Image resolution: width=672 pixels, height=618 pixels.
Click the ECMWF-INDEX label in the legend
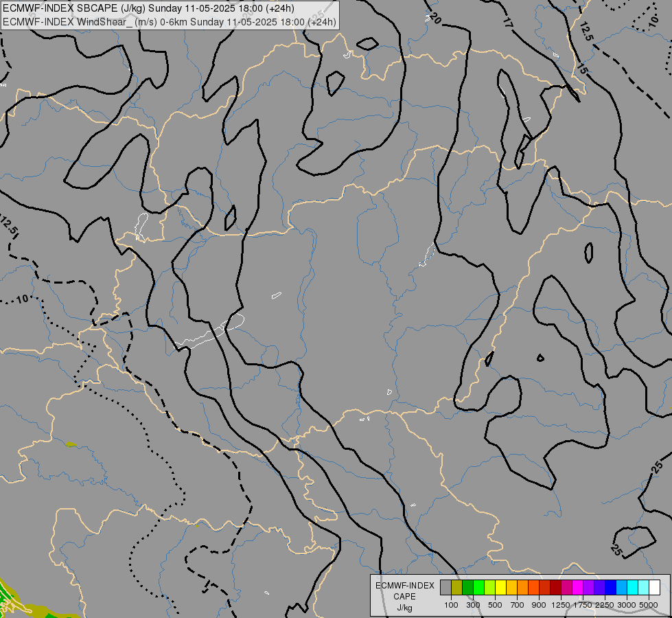pyautogui.click(x=404, y=586)
